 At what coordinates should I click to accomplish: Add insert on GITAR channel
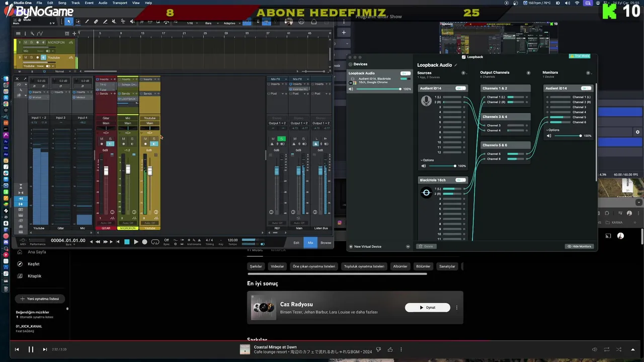tap(114, 79)
